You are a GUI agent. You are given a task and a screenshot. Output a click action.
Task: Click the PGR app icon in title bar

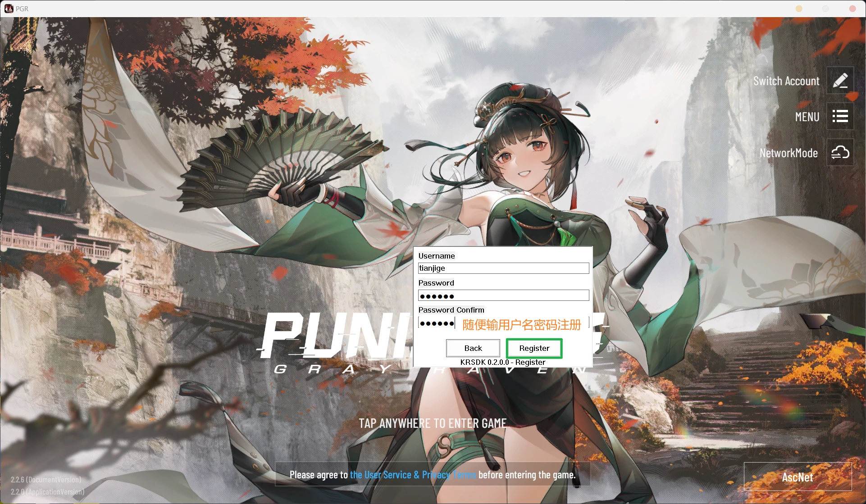(9, 9)
